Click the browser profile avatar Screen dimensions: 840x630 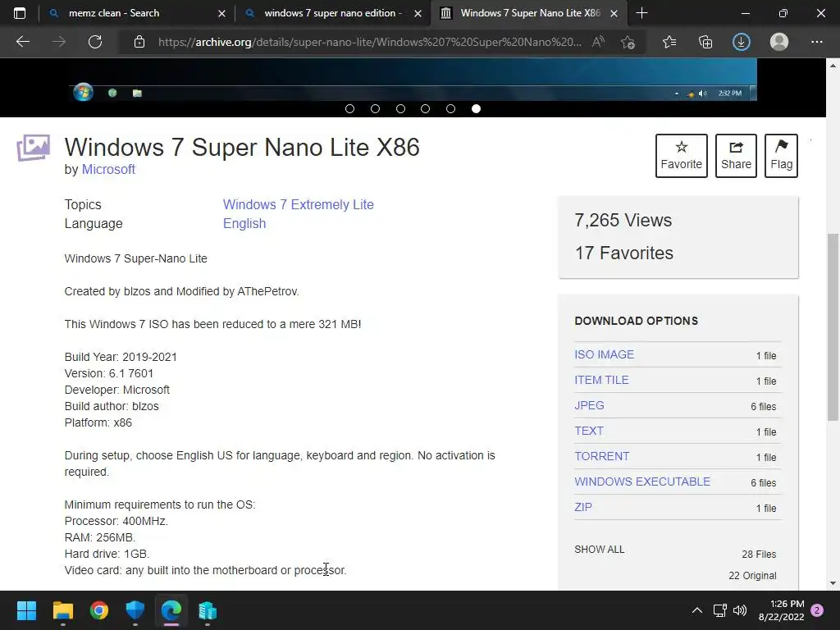click(779, 42)
